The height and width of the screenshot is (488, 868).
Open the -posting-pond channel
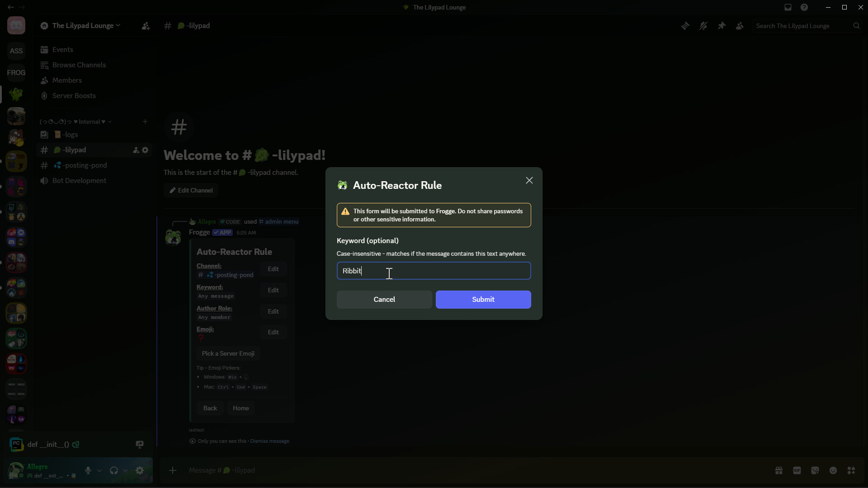pos(94,165)
